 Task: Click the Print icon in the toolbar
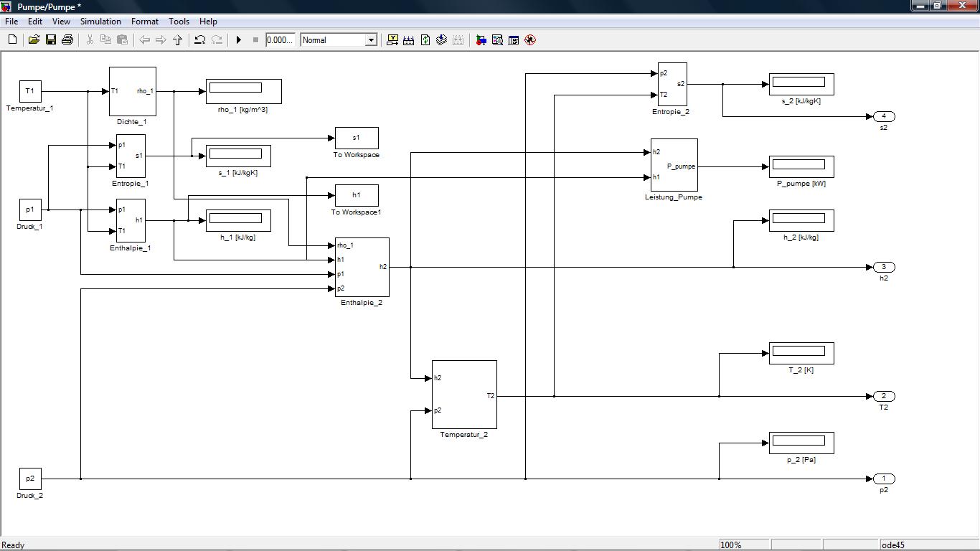(x=67, y=40)
